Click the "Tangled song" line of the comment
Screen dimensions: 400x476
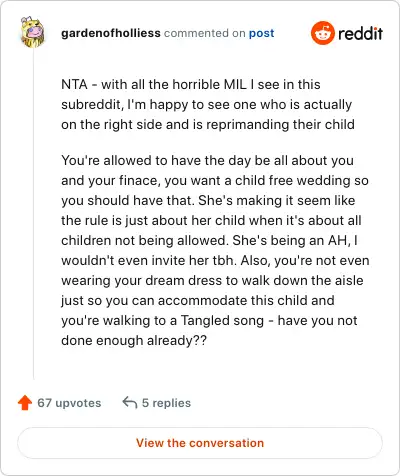tap(209, 320)
